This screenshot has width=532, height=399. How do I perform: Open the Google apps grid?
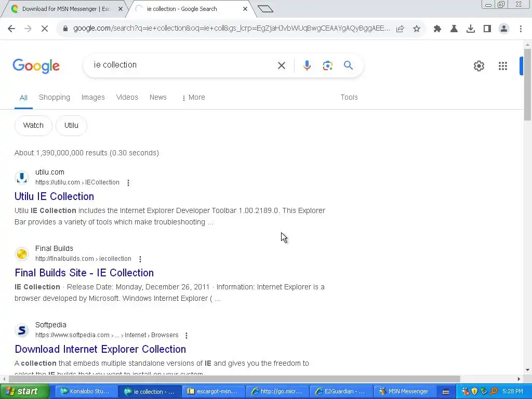503,66
